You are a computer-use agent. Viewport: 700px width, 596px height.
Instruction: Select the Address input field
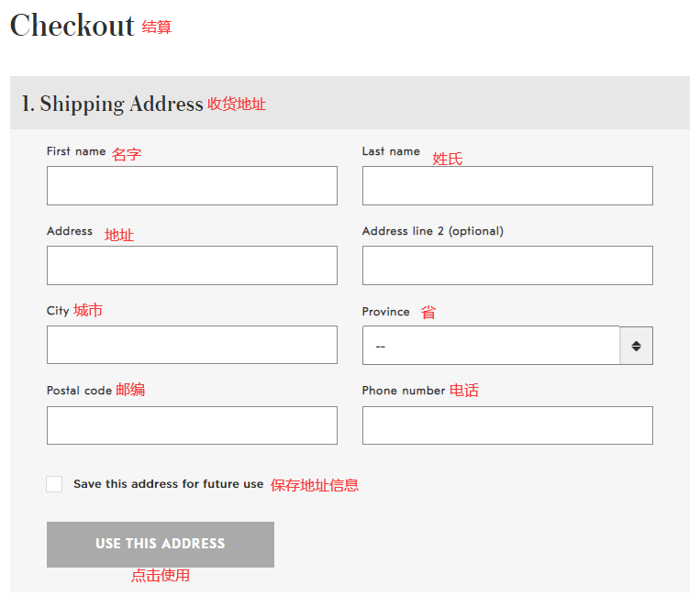coord(192,265)
